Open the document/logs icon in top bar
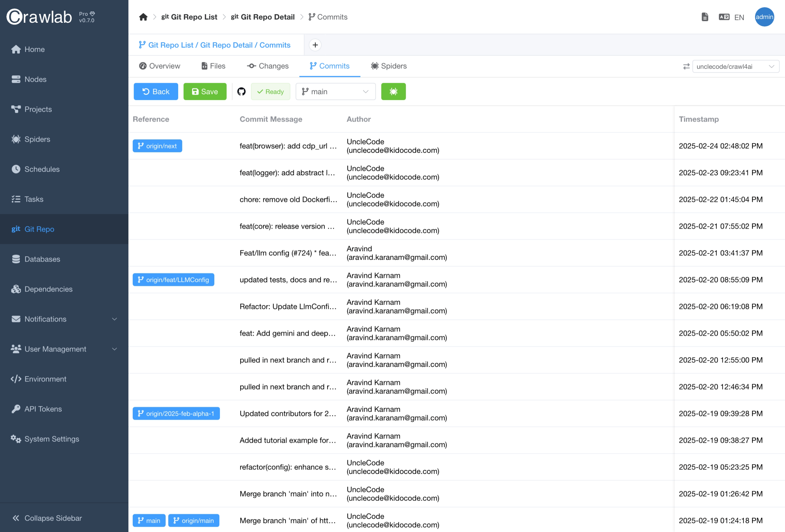The height and width of the screenshot is (532, 785). (x=705, y=17)
